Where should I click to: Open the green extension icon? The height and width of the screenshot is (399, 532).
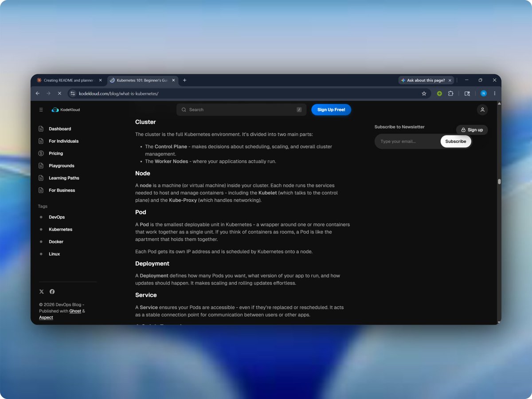tap(439, 94)
